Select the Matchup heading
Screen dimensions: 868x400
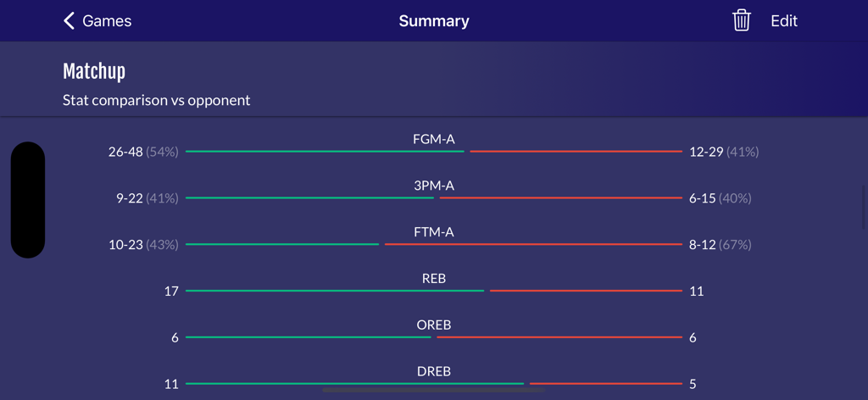(x=94, y=72)
